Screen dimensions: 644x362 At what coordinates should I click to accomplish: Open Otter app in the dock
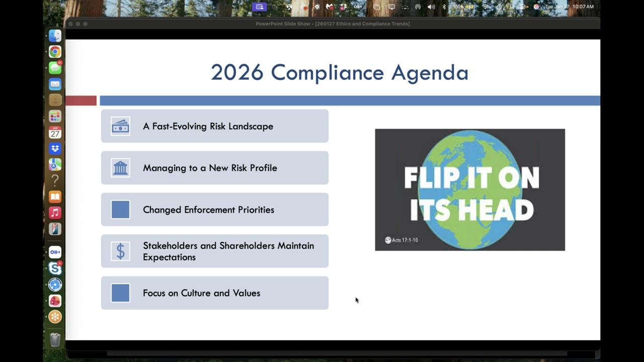pos(55,252)
